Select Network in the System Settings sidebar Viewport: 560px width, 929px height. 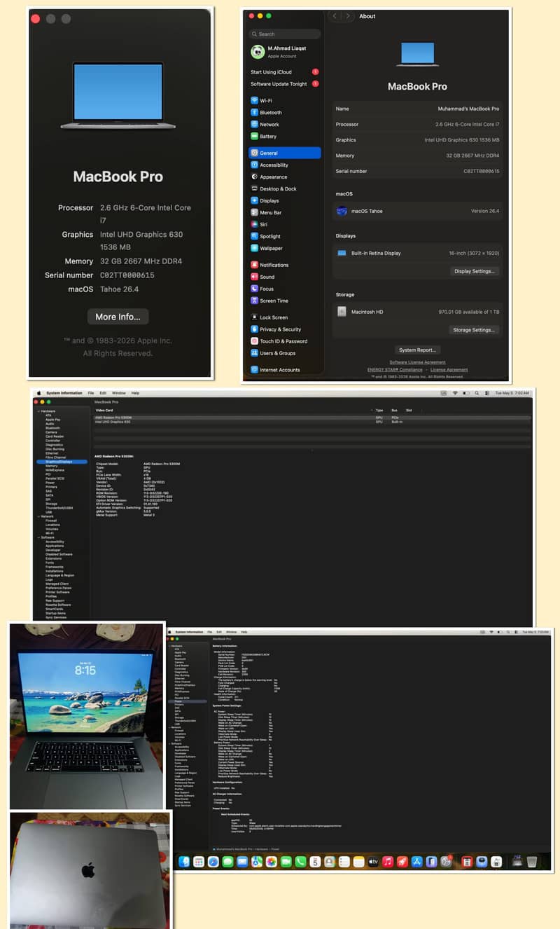point(284,124)
